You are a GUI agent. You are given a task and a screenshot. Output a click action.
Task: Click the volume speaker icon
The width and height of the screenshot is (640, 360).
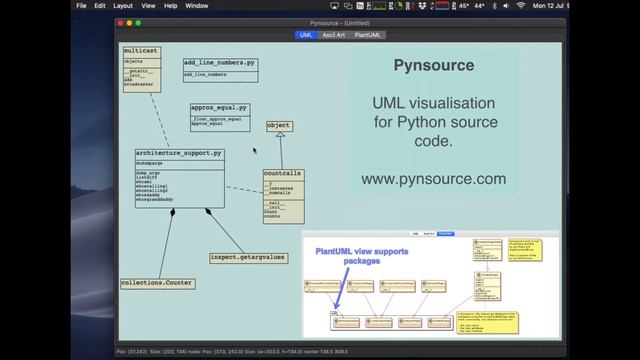coord(506,6)
